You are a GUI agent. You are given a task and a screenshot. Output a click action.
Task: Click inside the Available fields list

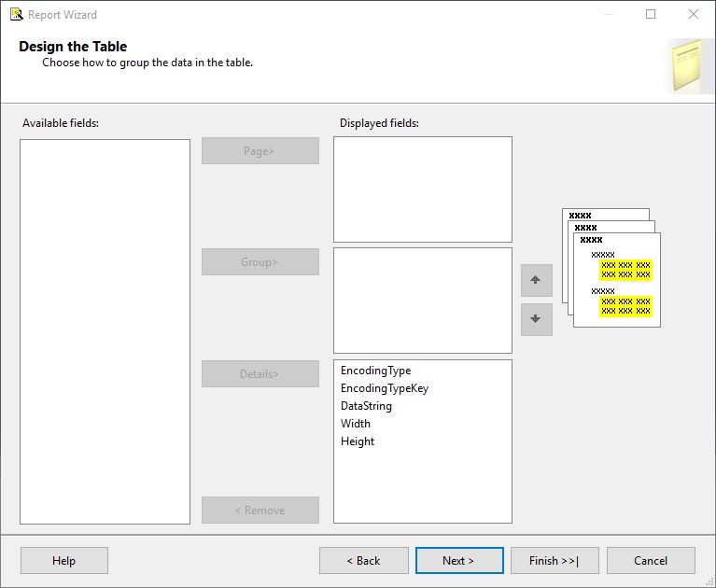point(105,331)
